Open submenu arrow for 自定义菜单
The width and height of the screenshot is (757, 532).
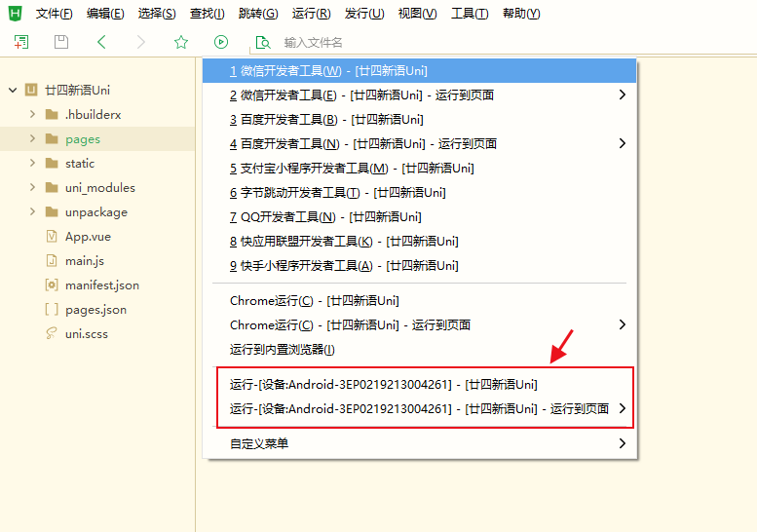[623, 443]
